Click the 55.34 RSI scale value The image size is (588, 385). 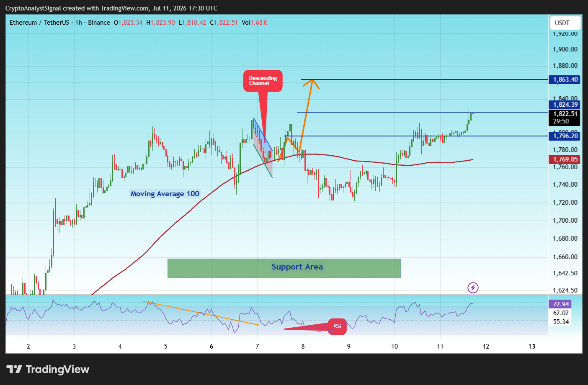(561, 322)
